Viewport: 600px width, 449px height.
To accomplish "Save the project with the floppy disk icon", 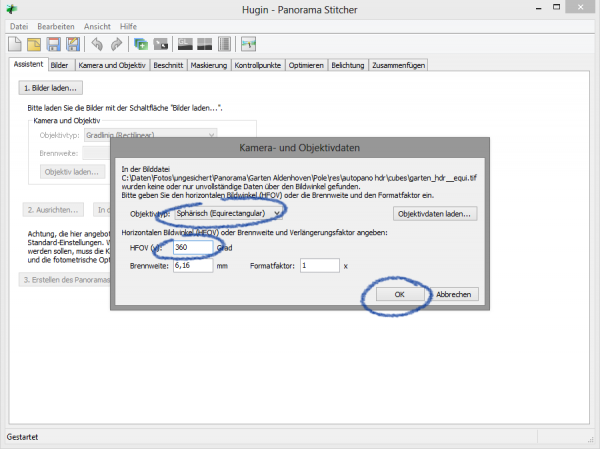I will 54,44.
